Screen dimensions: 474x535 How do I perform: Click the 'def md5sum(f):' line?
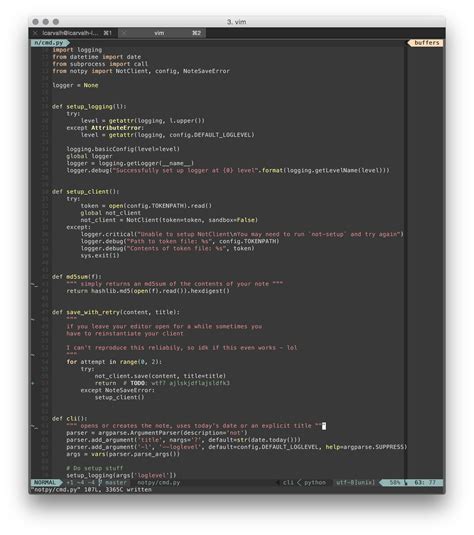[x=77, y=277]
